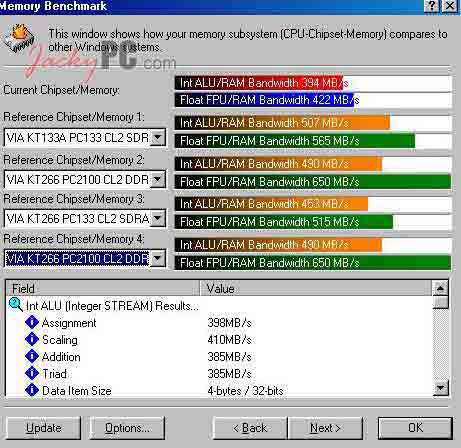Select the Triad row text
Image resolution: width=461 pixels, height=448 pixels.
click(54, 374)
